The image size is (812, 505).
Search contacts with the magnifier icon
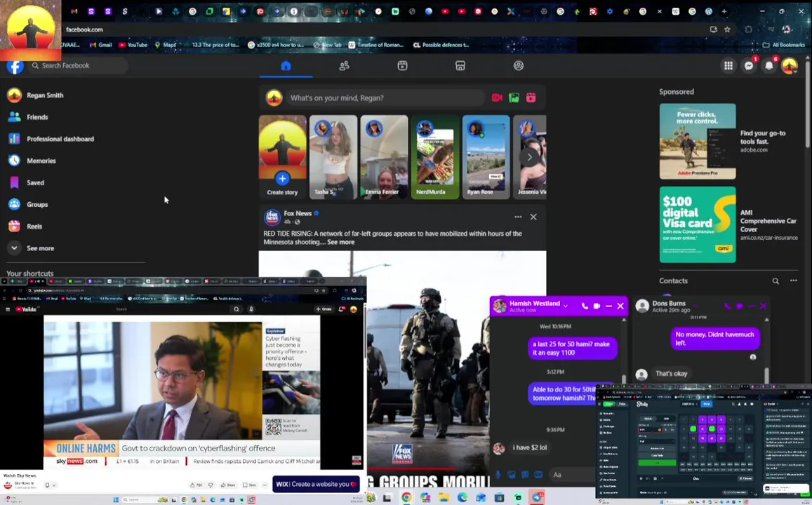(776, 281)
